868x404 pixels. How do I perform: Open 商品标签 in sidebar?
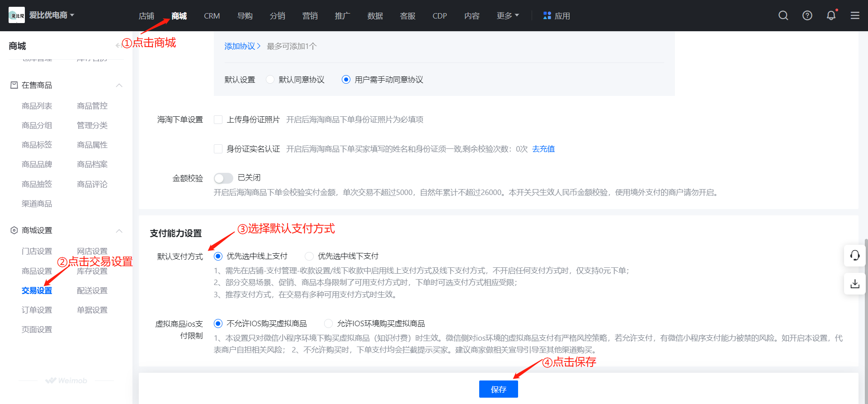coord(37,145)
